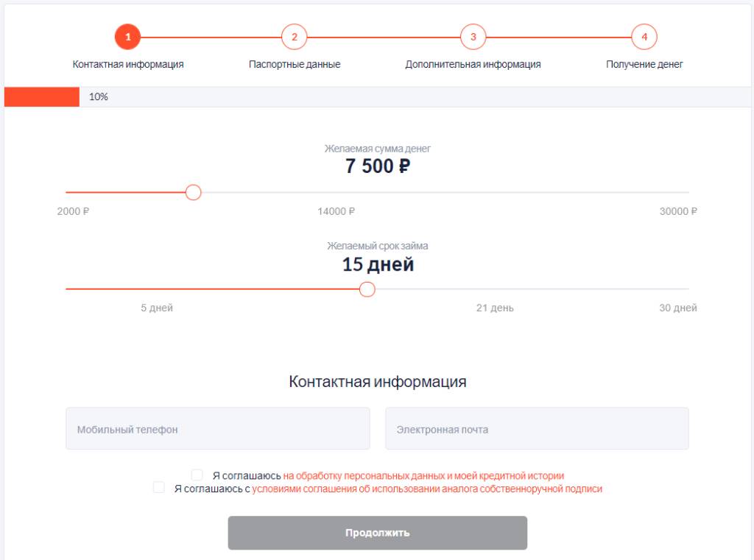
Task: Select step 2 circle for passport data
Action: pyautogui.click(x=295, y=37)
